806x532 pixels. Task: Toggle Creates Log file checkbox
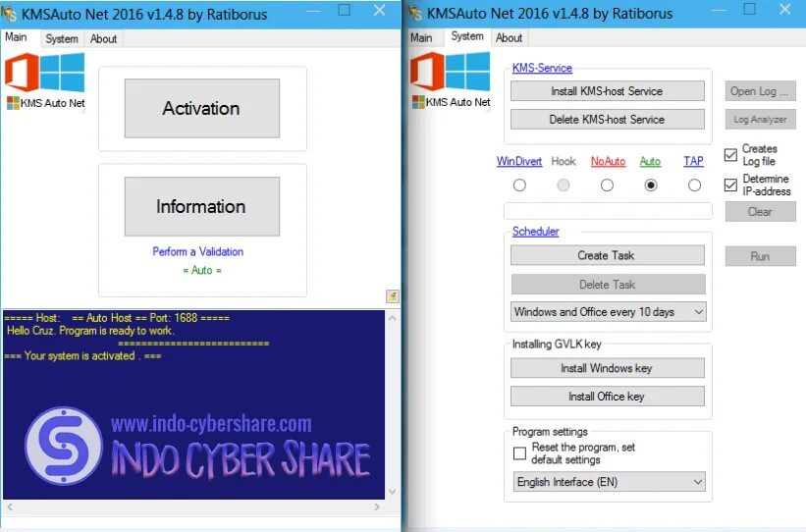coord(730,155)
